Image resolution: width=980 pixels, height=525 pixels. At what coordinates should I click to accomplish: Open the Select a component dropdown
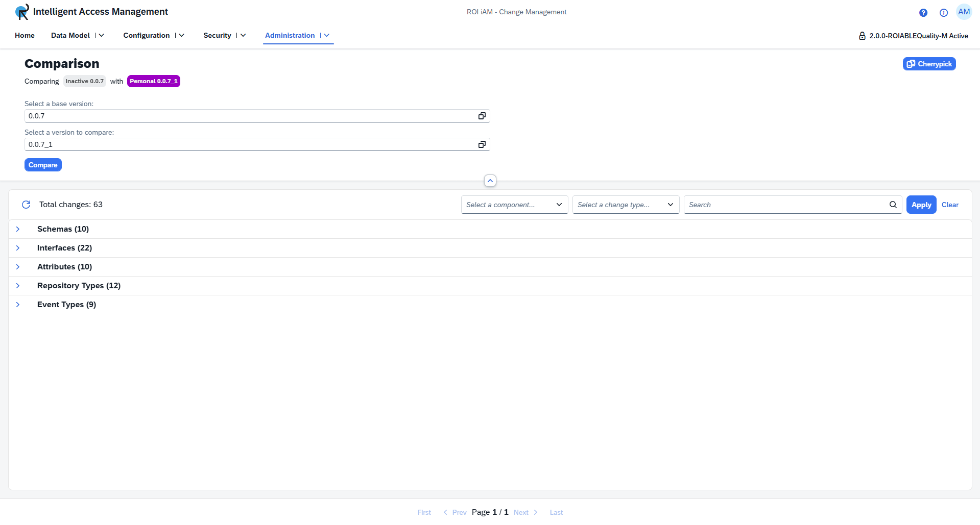[514, 205]
